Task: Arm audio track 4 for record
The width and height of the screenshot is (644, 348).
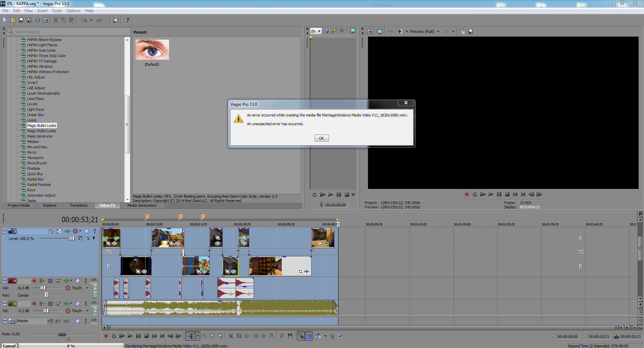Action: click(x=34, y=281)
